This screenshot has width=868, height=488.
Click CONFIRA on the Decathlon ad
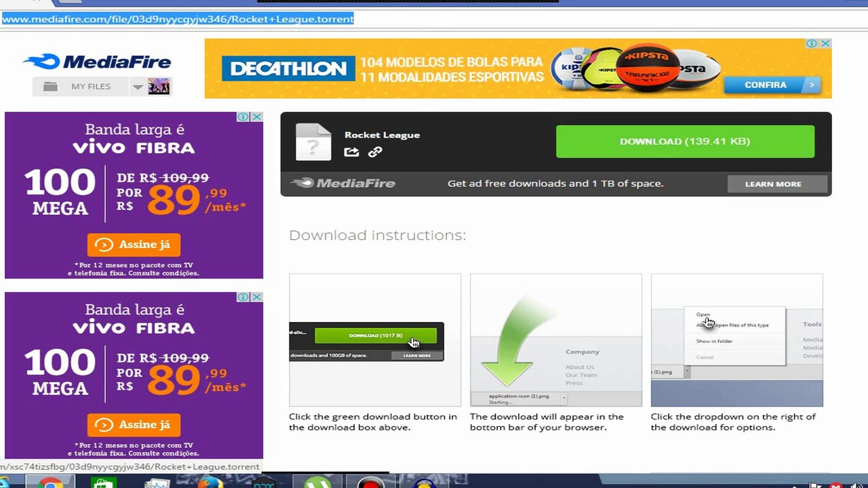tap(772, 85)
